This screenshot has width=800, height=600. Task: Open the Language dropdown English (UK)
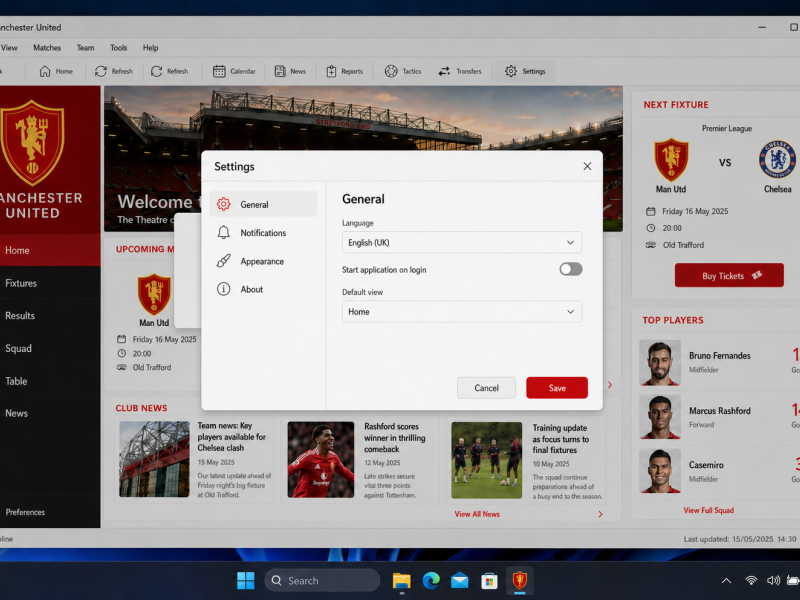pos(462,242)
